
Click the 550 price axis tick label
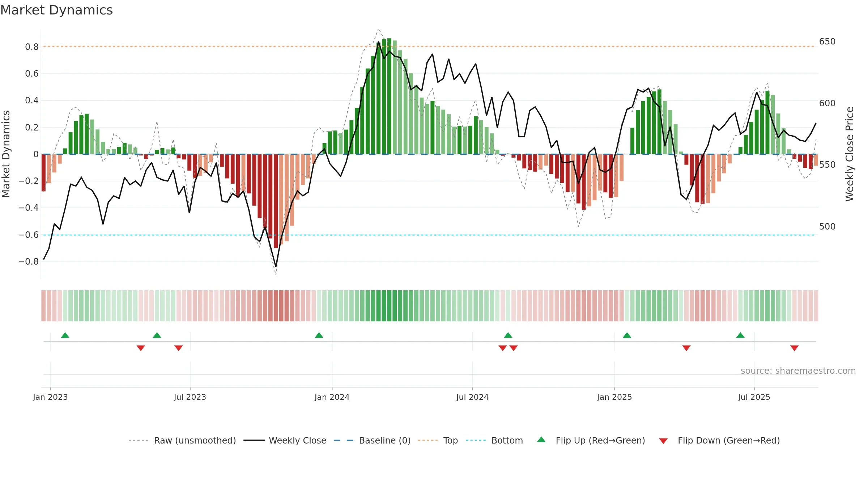[x=827, y=165]
